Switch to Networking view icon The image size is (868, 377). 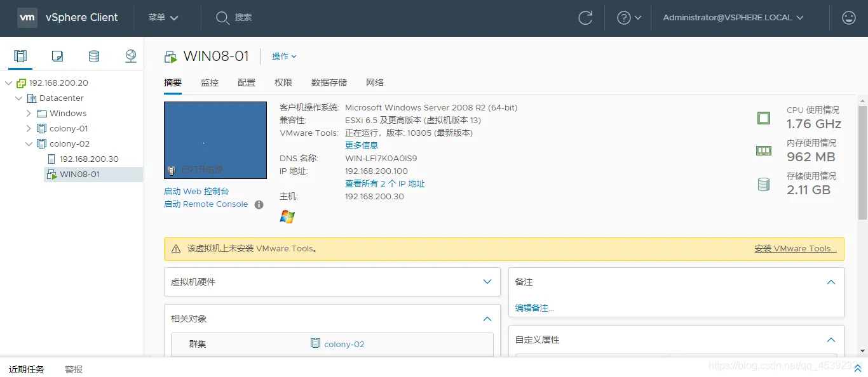pos(131,56)
